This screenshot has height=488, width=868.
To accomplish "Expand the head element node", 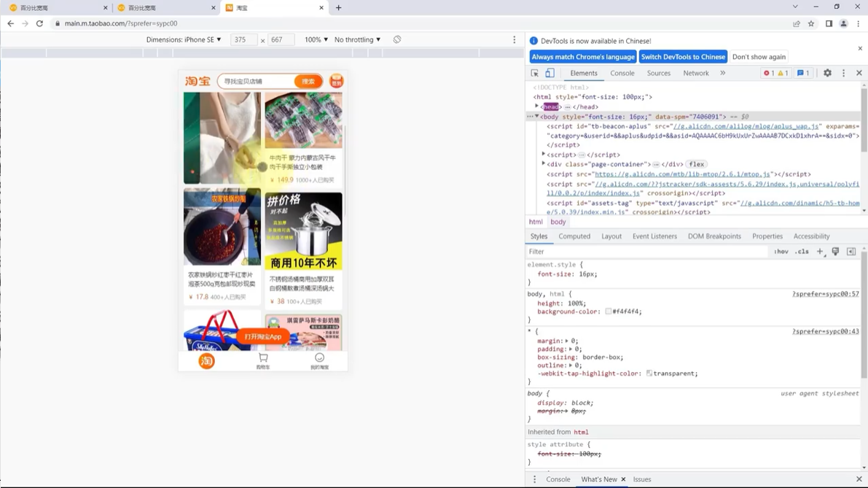I will (x=536, y=106).
